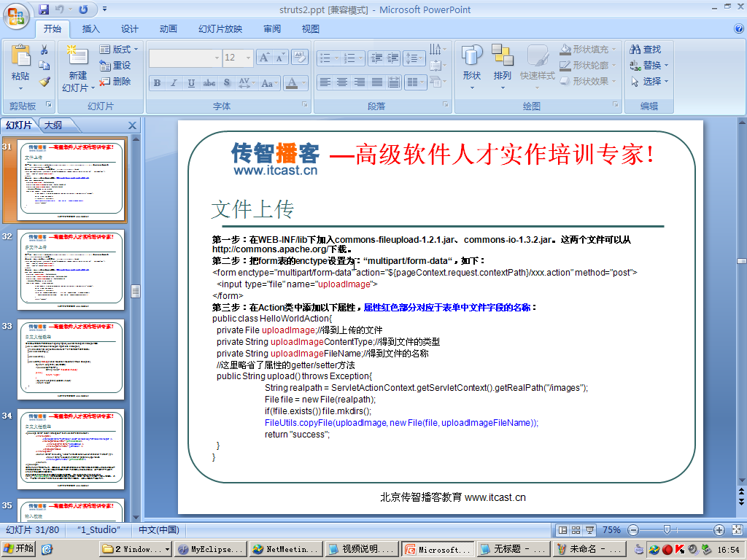
Task: Switch to the Outline (大纲) pane tab
Action: pos(53,125)
